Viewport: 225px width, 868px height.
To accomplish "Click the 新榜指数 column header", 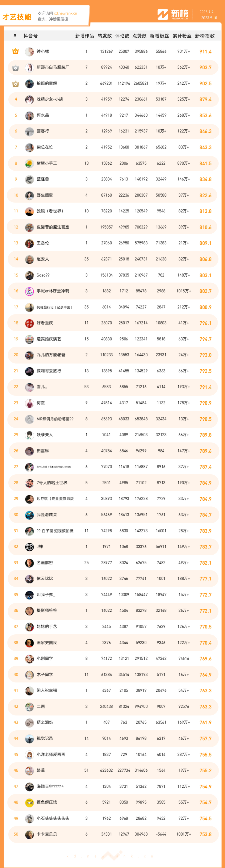I will (x=205, y=36).
